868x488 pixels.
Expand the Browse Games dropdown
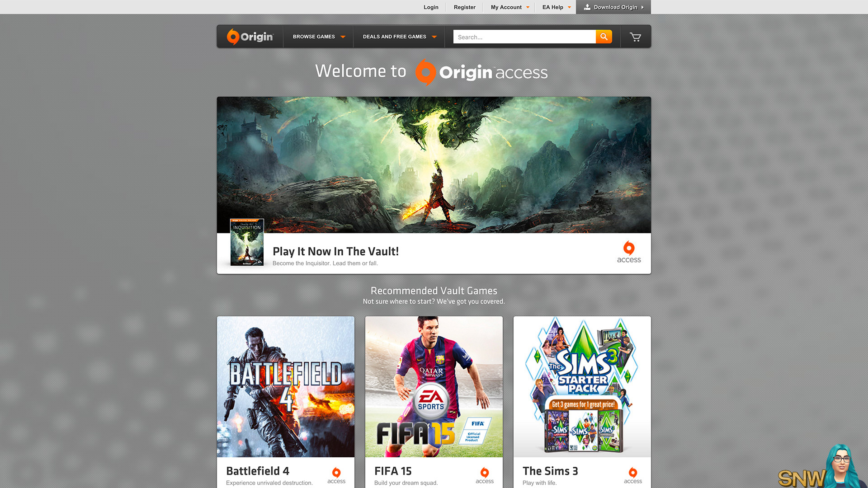tap(318, 36)
